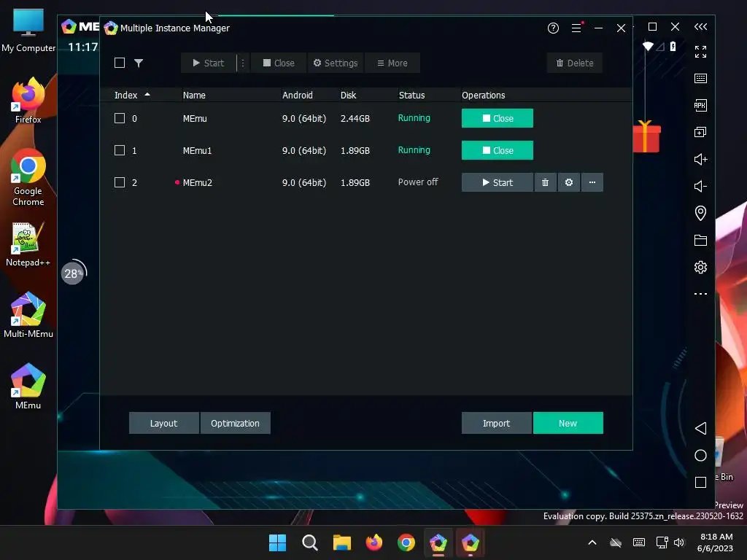Open MEmu2 settings gear icon
Image resolution: width=747 pixels, height=560 pixels.
569,182
